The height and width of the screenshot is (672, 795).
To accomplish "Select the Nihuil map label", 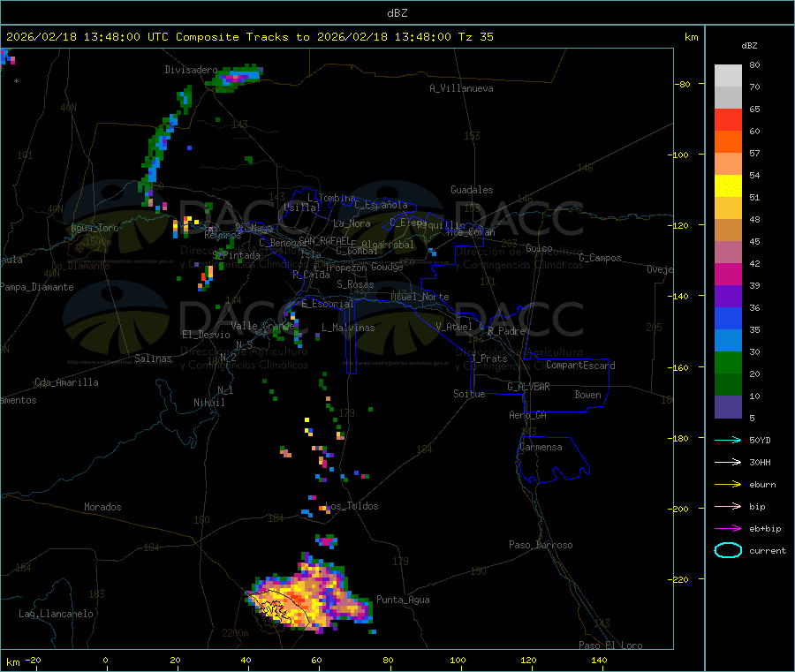I will 208,403.
